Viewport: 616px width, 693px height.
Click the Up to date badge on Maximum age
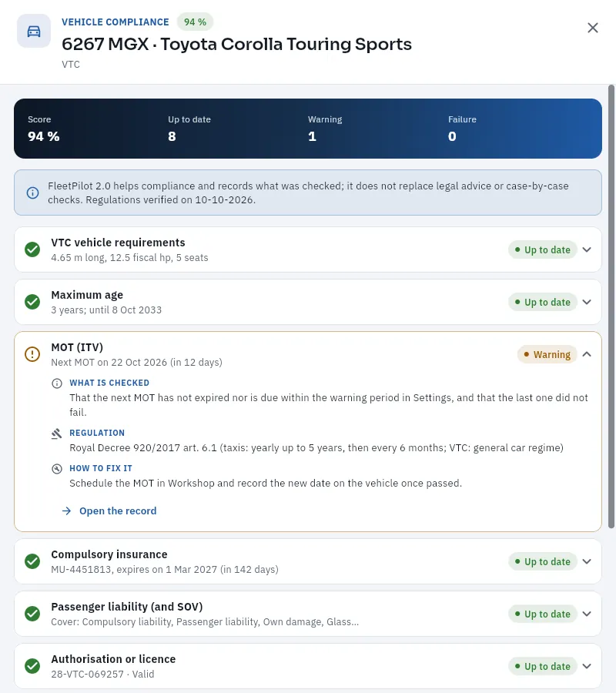pyautogui.click(x=543, y=303)
